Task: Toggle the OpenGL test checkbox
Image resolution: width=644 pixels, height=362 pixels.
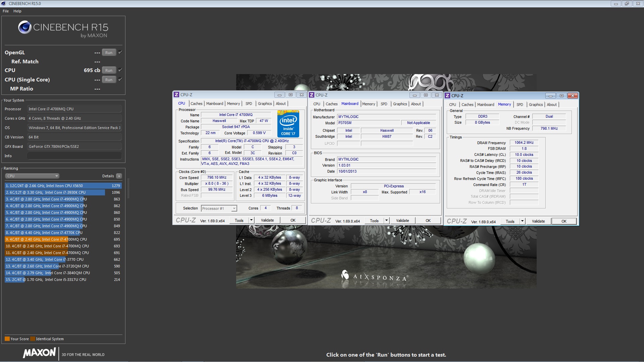Action: 120,52
